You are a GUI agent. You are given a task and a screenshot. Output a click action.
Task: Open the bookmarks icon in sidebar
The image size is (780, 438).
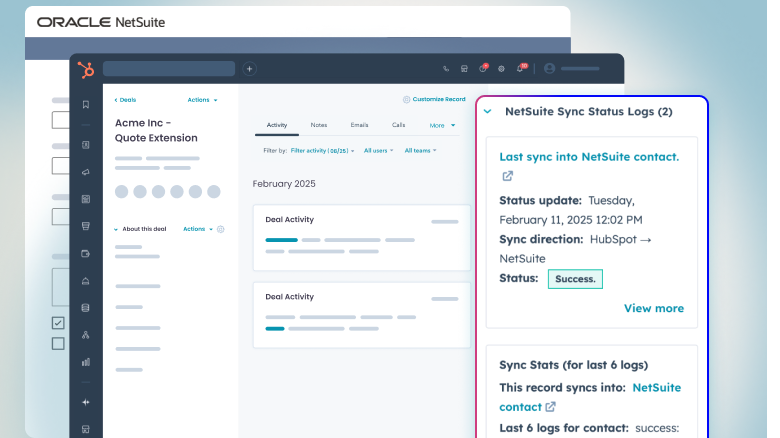pyautogui.click(x=86, y=104)
